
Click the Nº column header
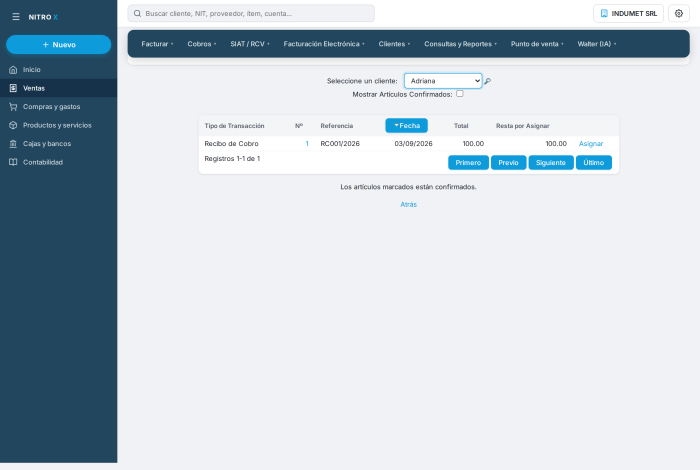click(x=299, y=126)
